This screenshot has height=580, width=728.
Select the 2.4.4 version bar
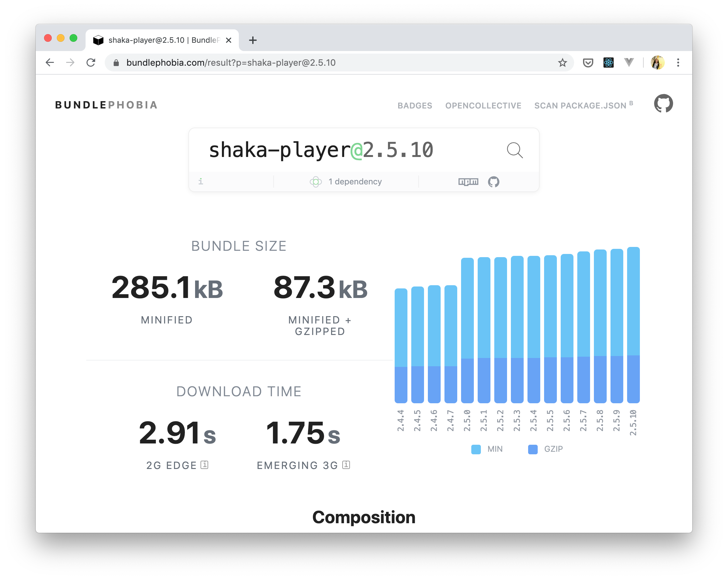pos(401,346)
